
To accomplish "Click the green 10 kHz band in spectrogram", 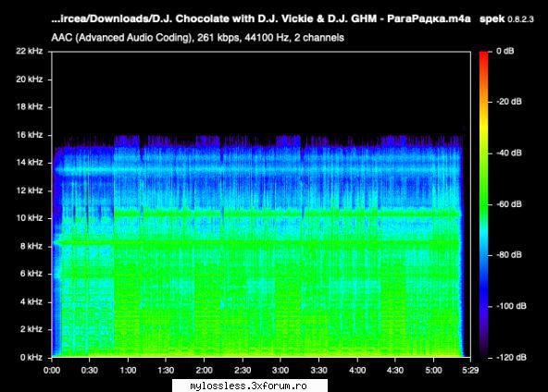I will click(x=287, y=213).
